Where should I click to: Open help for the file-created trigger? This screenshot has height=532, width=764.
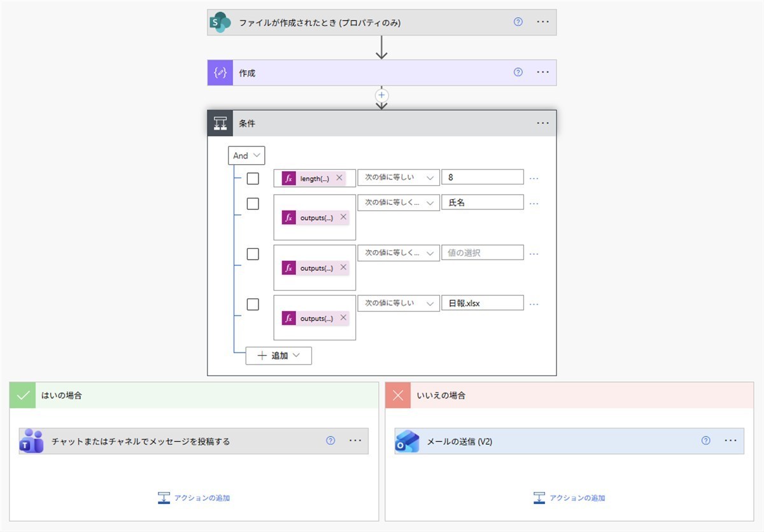coord(518,22)
